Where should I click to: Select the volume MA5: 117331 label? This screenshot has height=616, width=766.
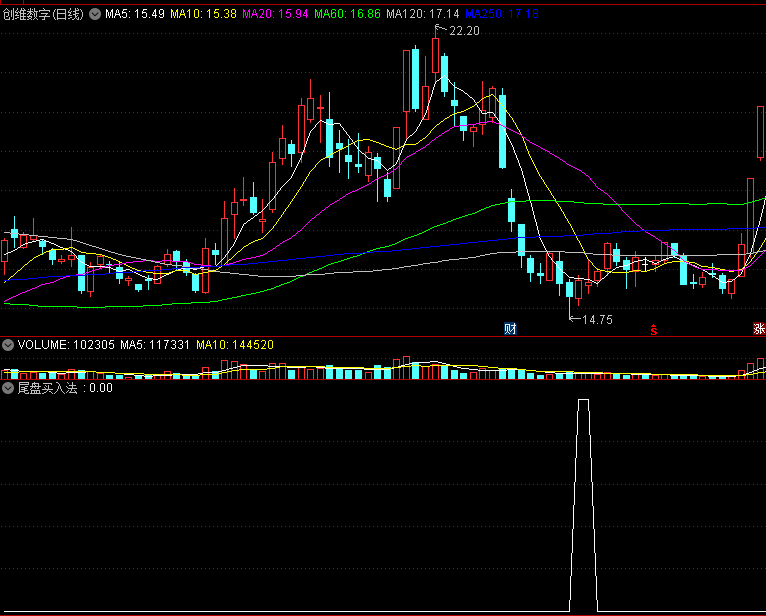click(x=155, y=345)
